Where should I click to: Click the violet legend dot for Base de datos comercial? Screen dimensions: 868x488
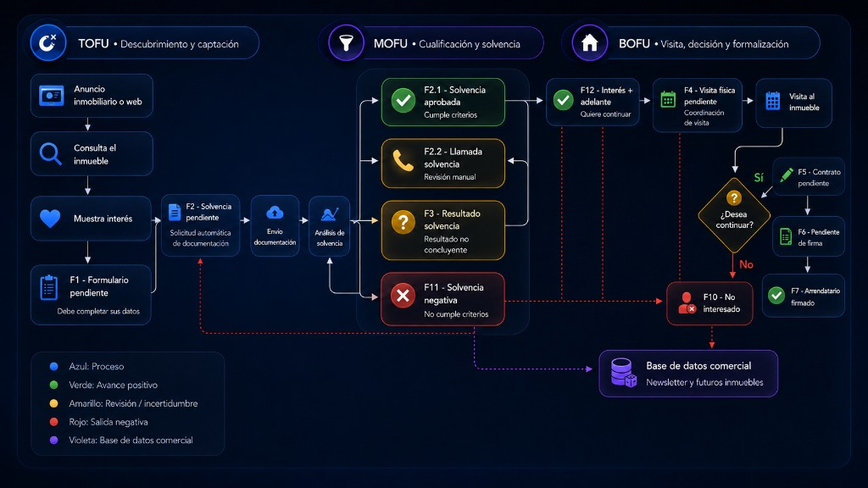tap(53, 440)
